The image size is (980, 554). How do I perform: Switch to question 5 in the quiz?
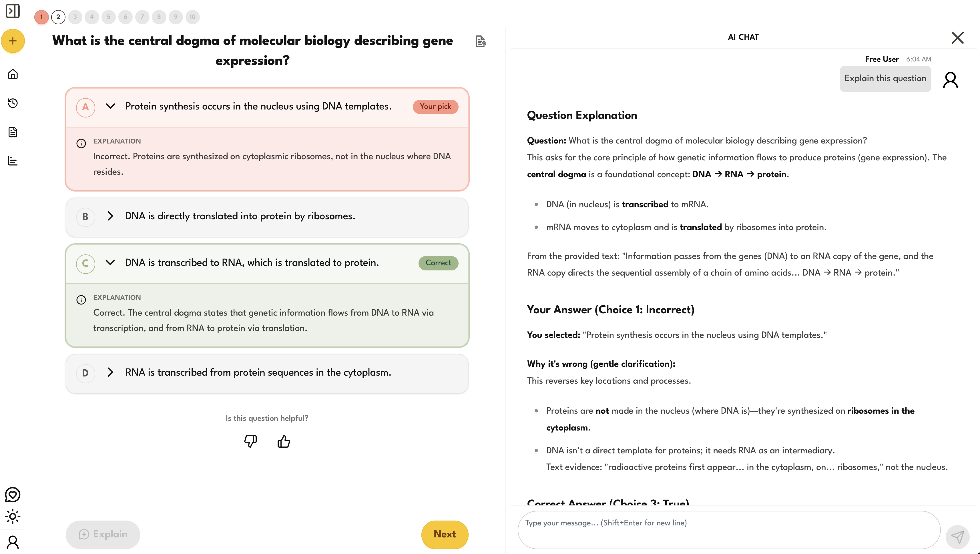coord(108,17)
